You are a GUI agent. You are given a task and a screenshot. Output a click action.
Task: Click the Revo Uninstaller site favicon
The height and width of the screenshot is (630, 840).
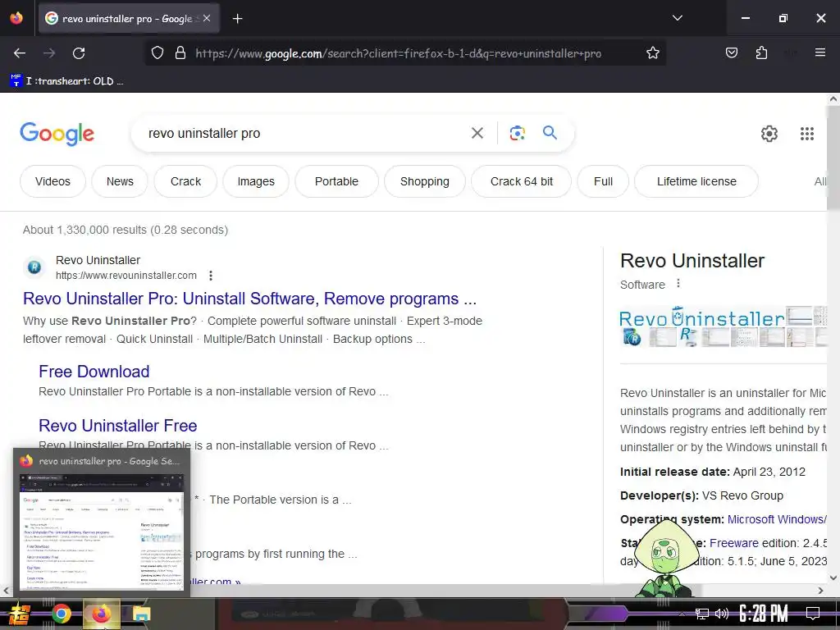34,267
